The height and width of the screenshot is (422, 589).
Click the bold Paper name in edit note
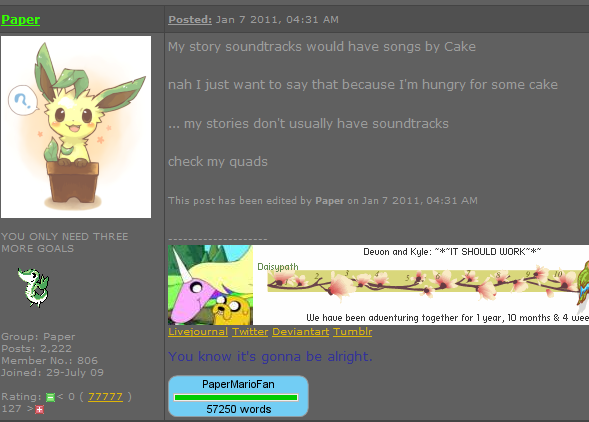(329, 201)
